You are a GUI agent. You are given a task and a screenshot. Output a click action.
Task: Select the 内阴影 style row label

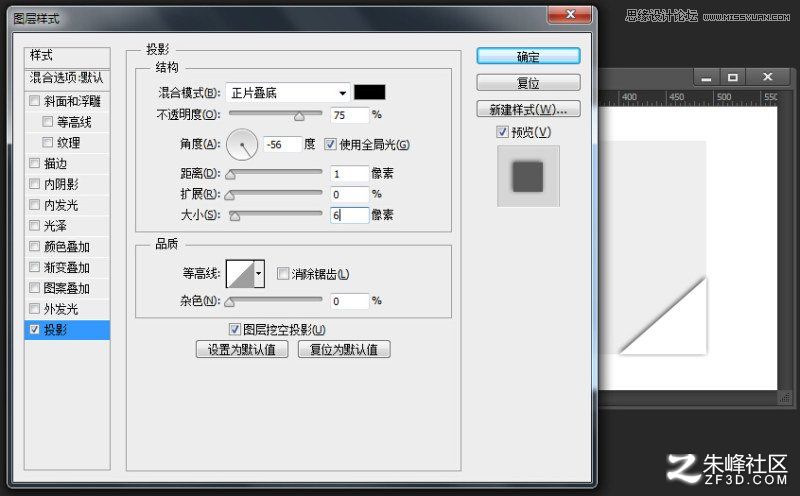click(x=61, y=184)
